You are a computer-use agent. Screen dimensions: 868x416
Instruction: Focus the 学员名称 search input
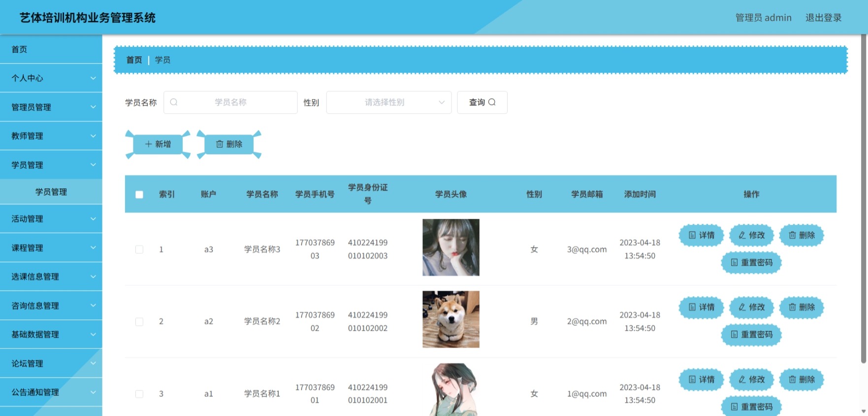230,102
